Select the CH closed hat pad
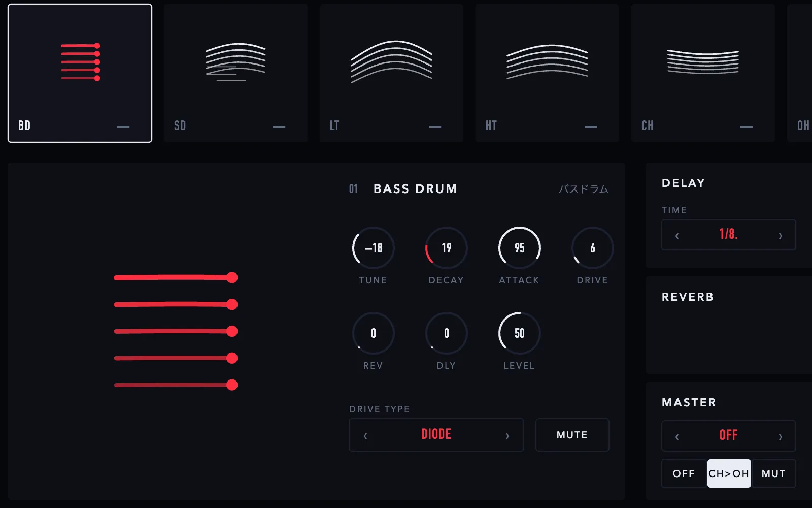 pyautogui.click(x=703, y=73)
